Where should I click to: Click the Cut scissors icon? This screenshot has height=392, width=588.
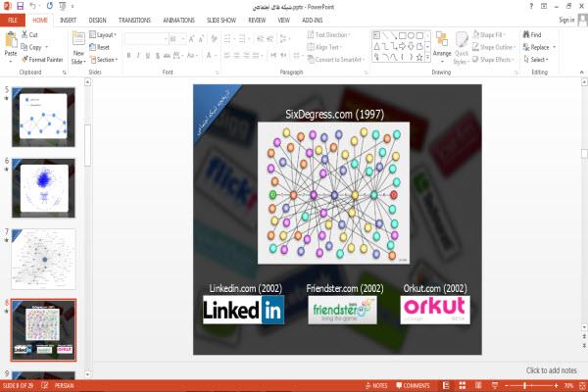(x=24, y=34)
